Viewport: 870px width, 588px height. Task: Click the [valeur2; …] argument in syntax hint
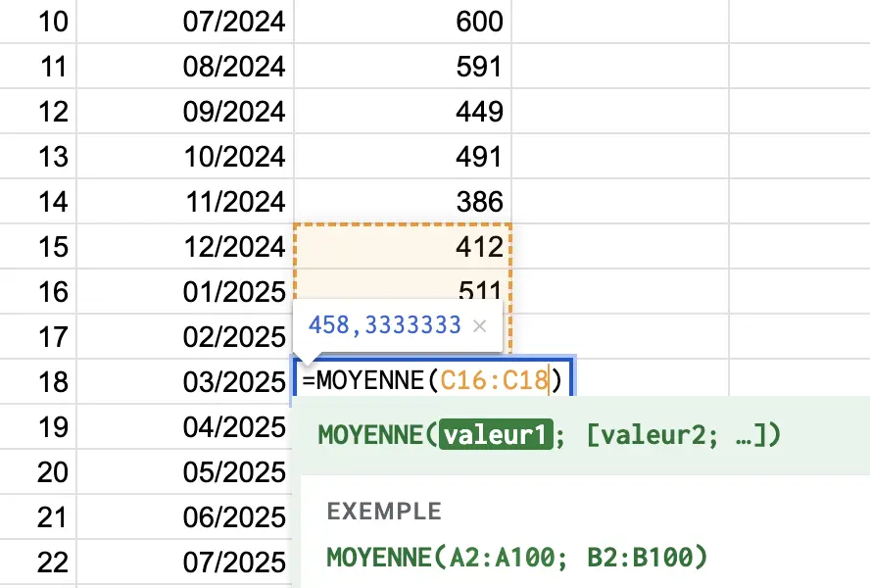(x=677, y=435)
